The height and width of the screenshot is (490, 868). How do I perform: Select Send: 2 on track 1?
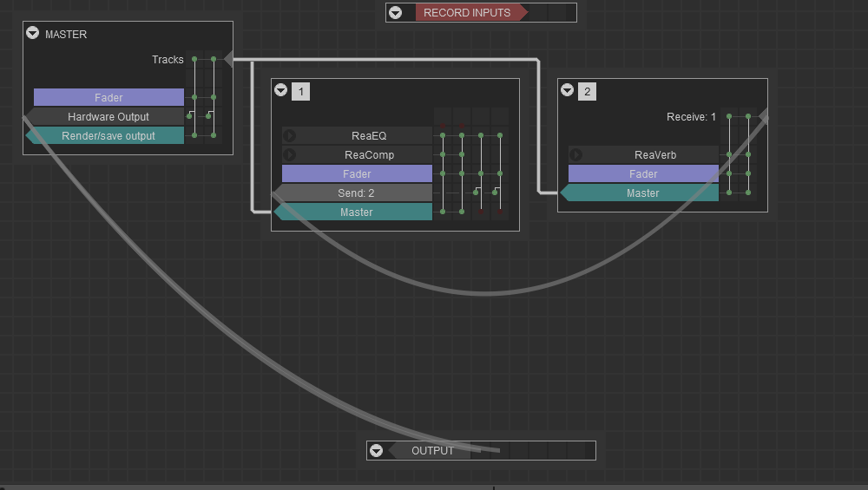point(353,193)
